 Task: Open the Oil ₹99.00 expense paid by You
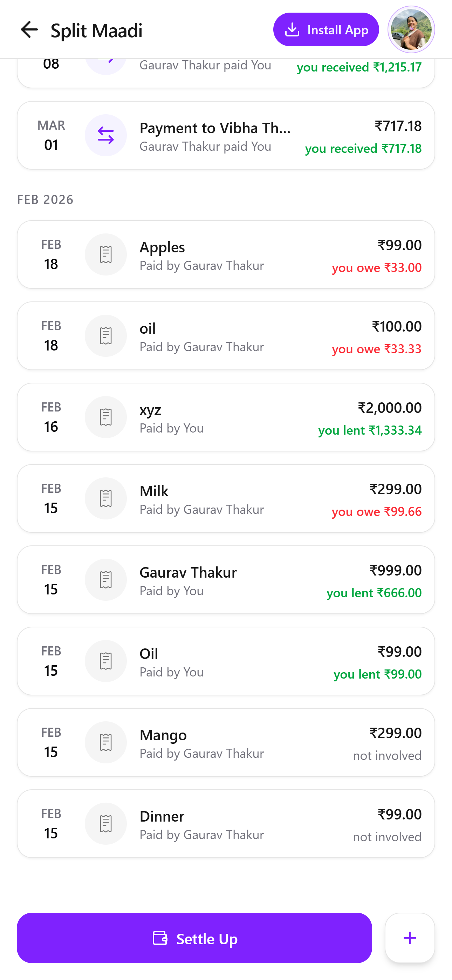coord(226,661)
